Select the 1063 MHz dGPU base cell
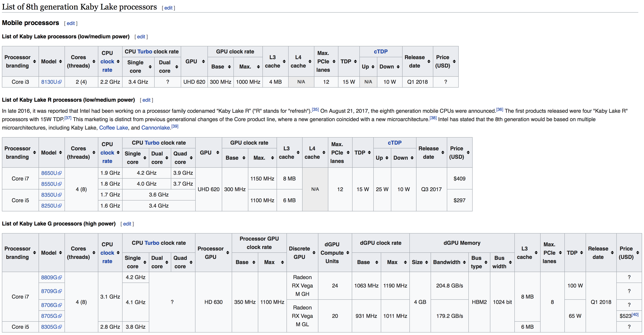This screenshot has width=644, height=335. 366,286
